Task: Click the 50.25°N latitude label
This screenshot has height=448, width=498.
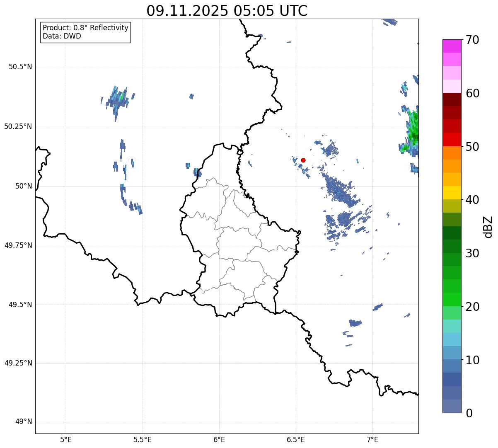Action: coord(18,126)
